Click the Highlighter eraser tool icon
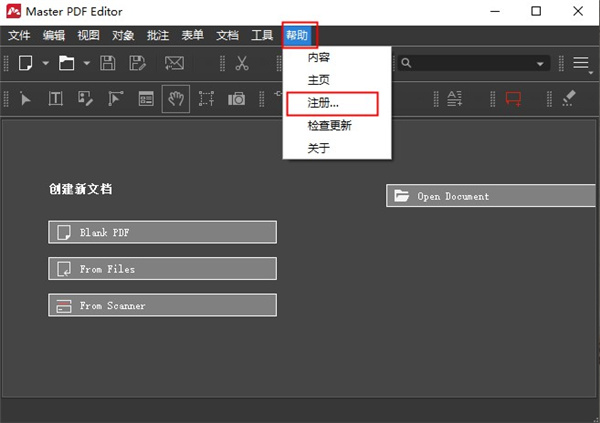The image size is (600, 423). (569, 98)
